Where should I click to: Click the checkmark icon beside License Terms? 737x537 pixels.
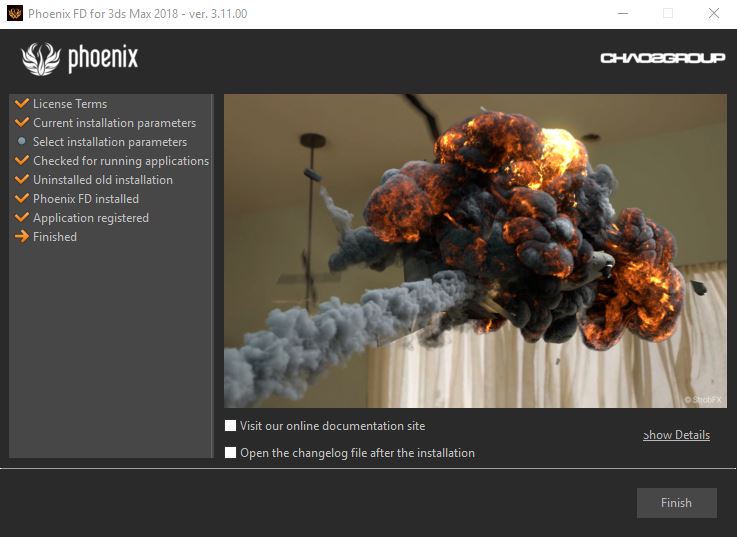(22, 104)
